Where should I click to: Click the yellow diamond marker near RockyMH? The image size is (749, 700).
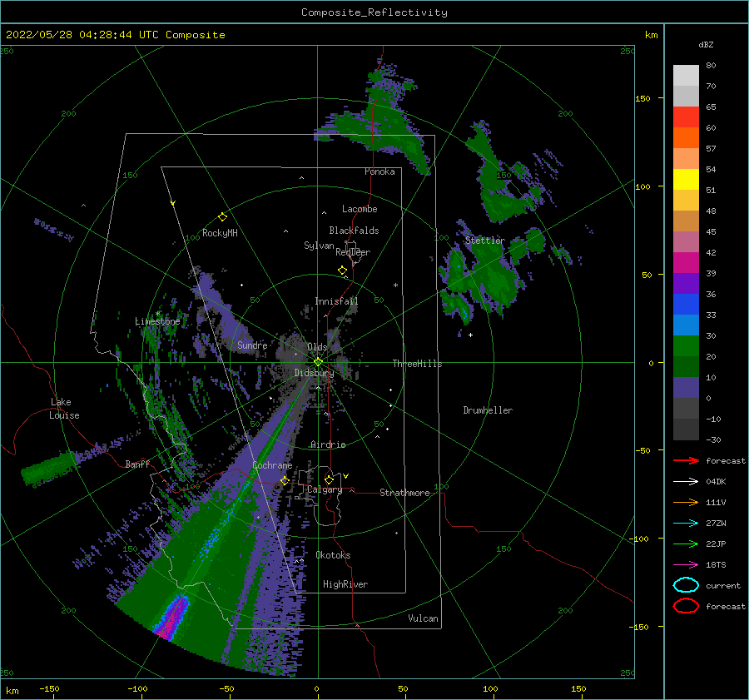tap(222, 217)
